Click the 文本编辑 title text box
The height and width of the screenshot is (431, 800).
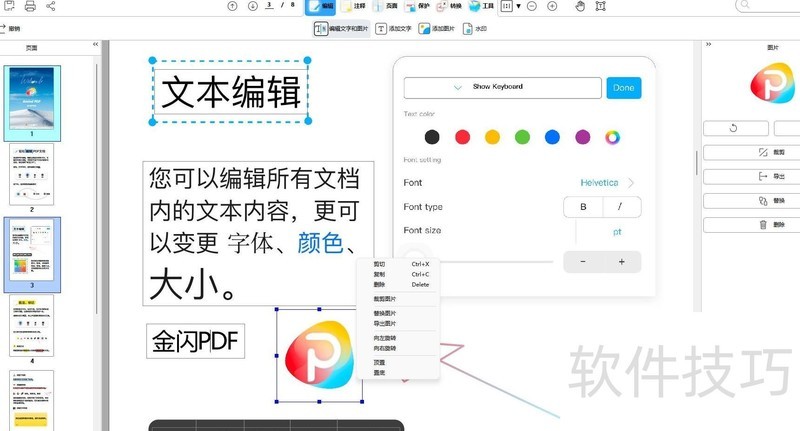tap(231, 92)
